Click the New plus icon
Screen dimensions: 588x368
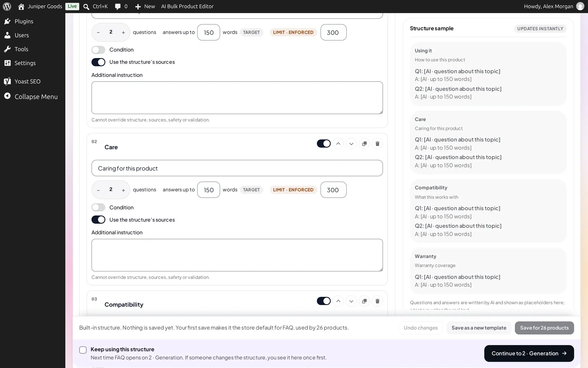138,7
